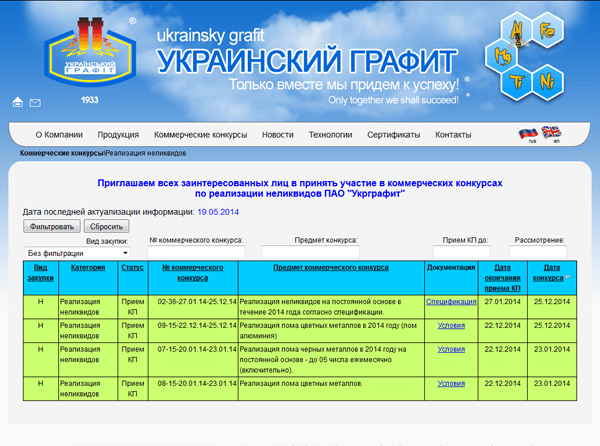The image size is (600, 446).
Task: Focus the Рассмотрение input field
Action: click(538, 252)
